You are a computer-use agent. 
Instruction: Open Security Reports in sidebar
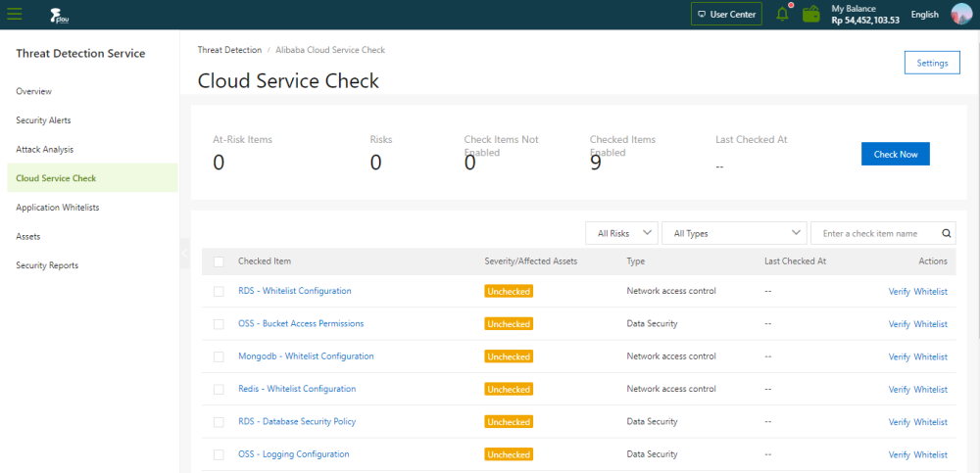[x=47, y=265]
